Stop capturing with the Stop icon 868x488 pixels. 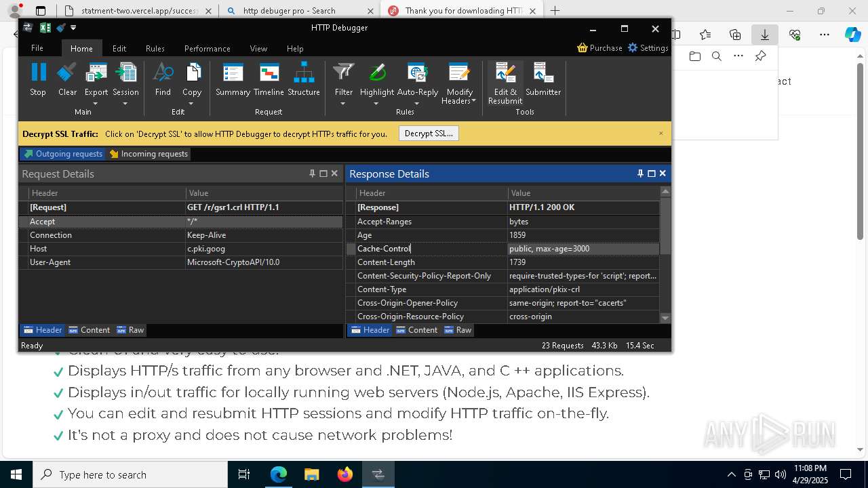pos(38,79)
